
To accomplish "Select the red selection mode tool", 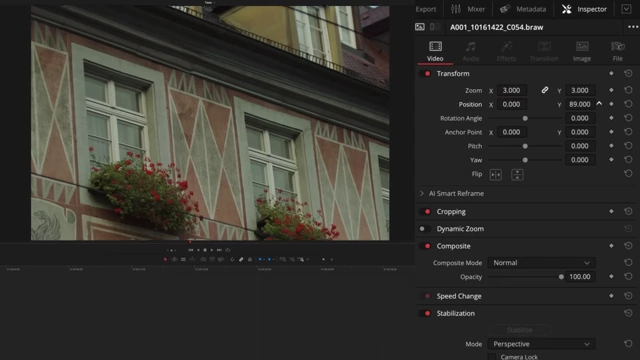I will 165,259.
